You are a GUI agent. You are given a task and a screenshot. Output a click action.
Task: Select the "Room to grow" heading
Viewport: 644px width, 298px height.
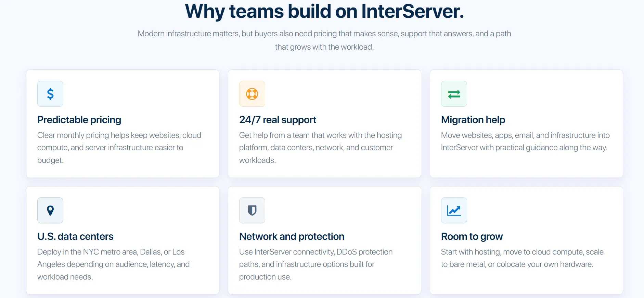point(472,236)
